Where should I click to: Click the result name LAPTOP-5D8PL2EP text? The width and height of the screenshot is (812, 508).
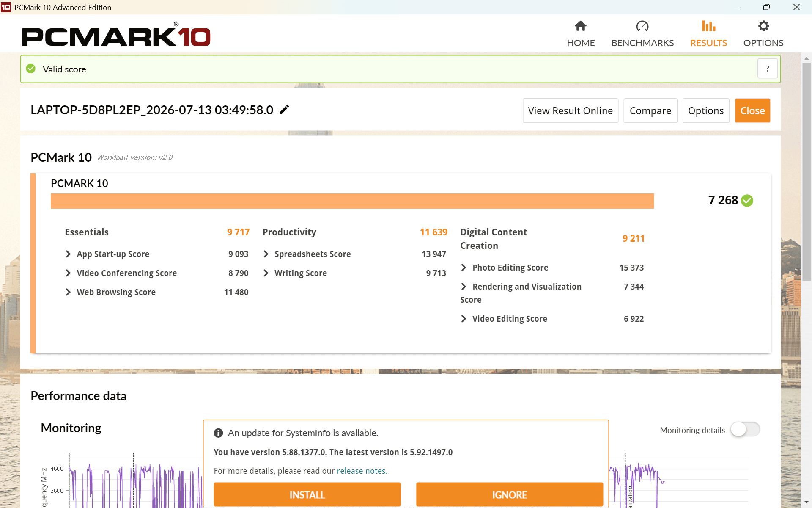pos(152,110)
